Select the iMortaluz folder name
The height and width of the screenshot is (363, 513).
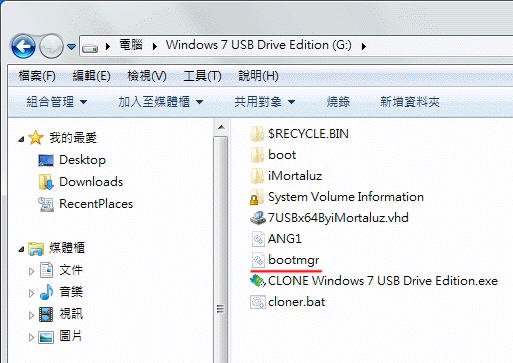click(295, 176)
